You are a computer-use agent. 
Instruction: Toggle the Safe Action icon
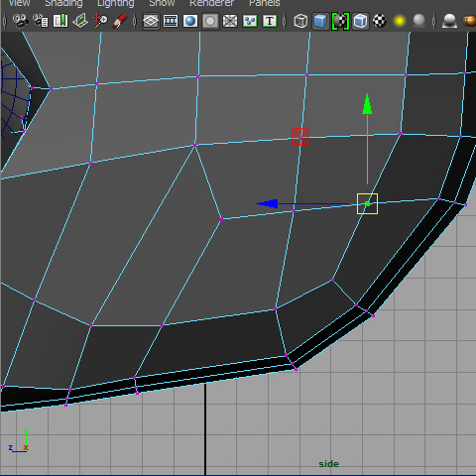point(250,21)
